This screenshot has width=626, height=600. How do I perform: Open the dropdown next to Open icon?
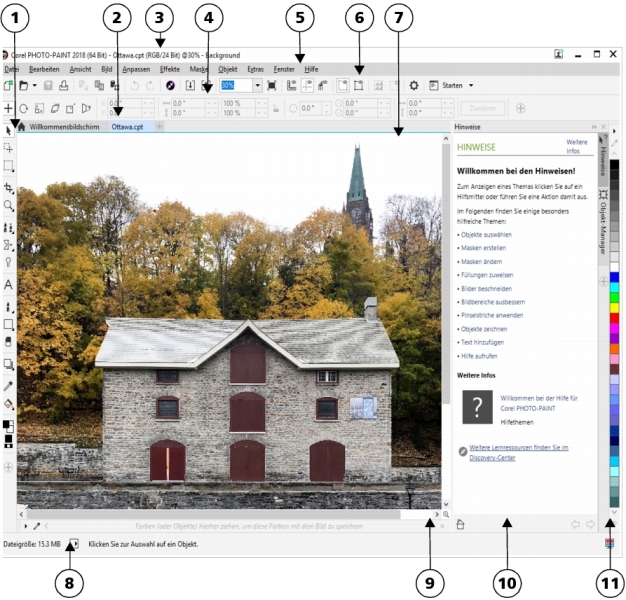[x=35, y=86]
